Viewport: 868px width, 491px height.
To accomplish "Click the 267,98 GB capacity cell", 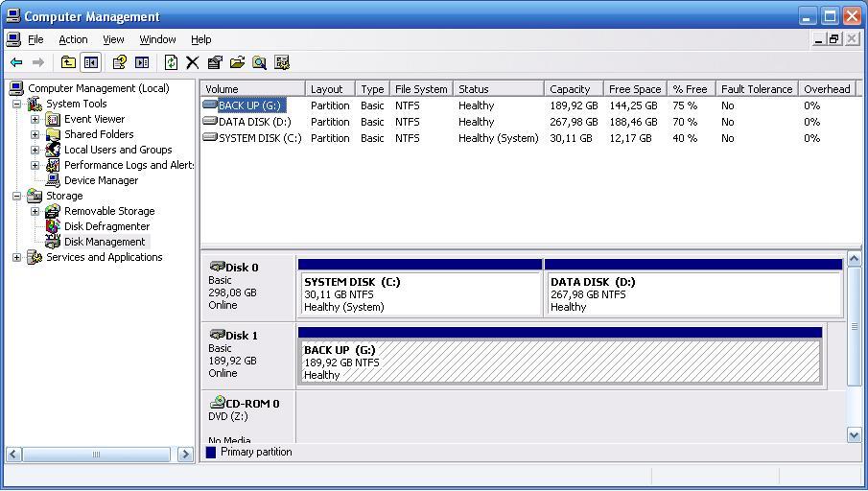I will (574, 122).
